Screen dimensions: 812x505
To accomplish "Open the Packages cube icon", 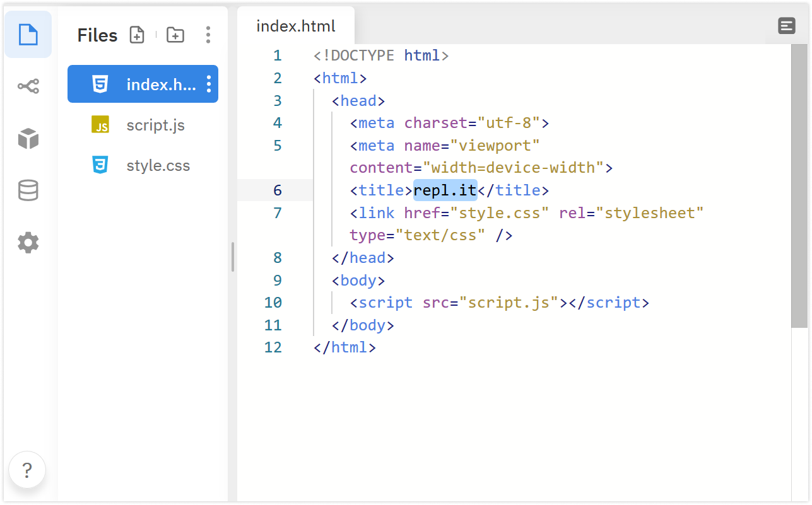I will pos(28,138).
